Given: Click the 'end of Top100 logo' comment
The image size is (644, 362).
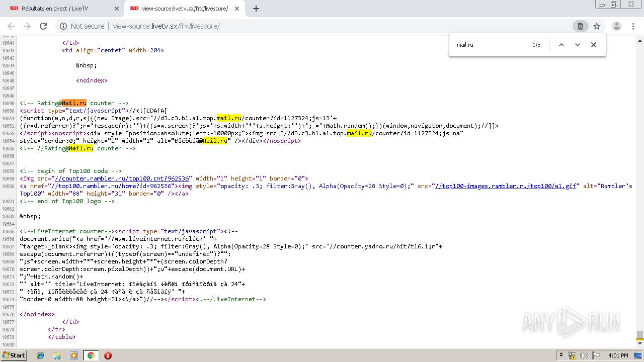Looking at the screenshot, I should tap(67, 201).
